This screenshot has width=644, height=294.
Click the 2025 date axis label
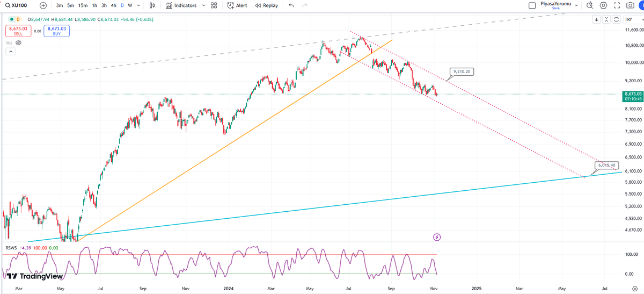click(x=476, y=288)
